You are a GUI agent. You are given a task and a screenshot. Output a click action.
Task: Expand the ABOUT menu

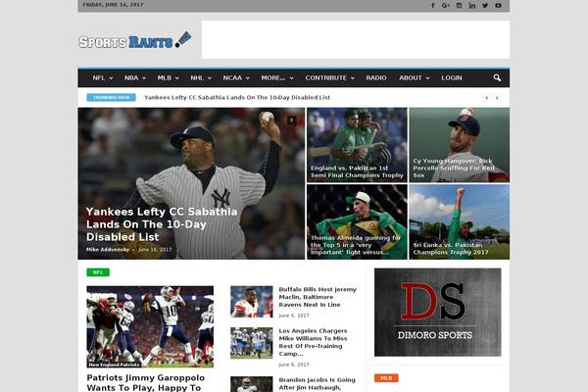[414, 78]
